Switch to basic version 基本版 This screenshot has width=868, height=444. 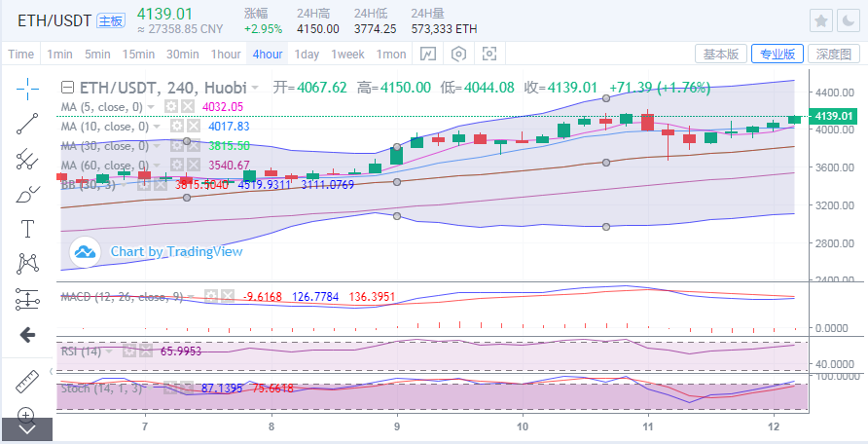tap(721, 54)
